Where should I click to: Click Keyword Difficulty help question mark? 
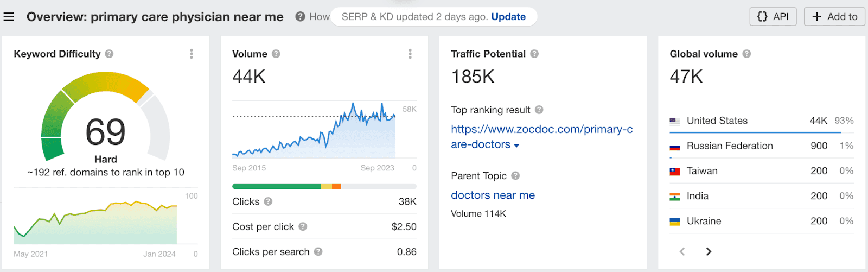click(x=110, y=54)
